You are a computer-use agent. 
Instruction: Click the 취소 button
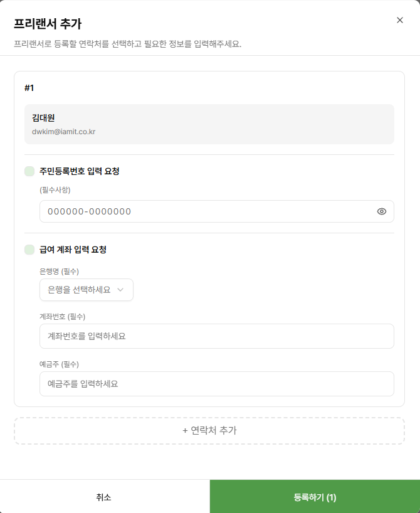105,497
